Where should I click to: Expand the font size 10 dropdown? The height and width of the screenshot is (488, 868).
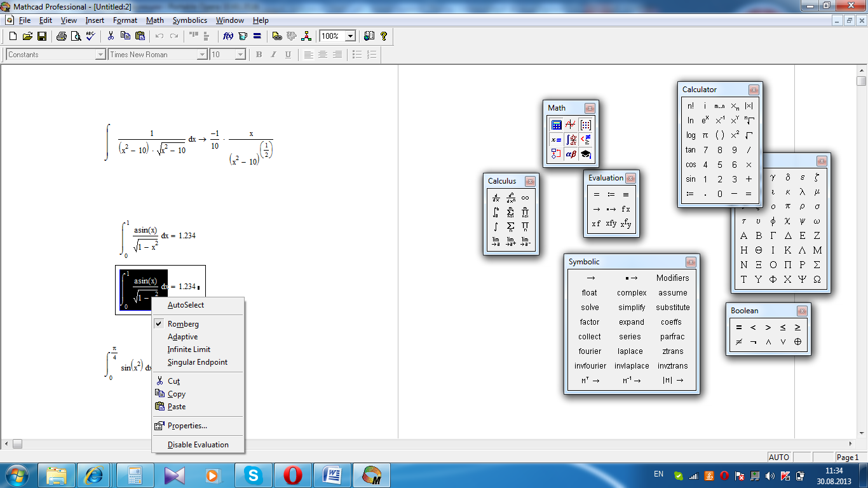pyautogui.click(x=240, y=55)
